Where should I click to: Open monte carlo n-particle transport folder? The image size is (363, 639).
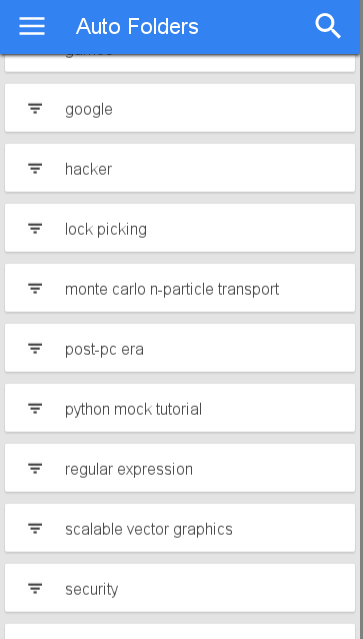(x=180, y=288)
